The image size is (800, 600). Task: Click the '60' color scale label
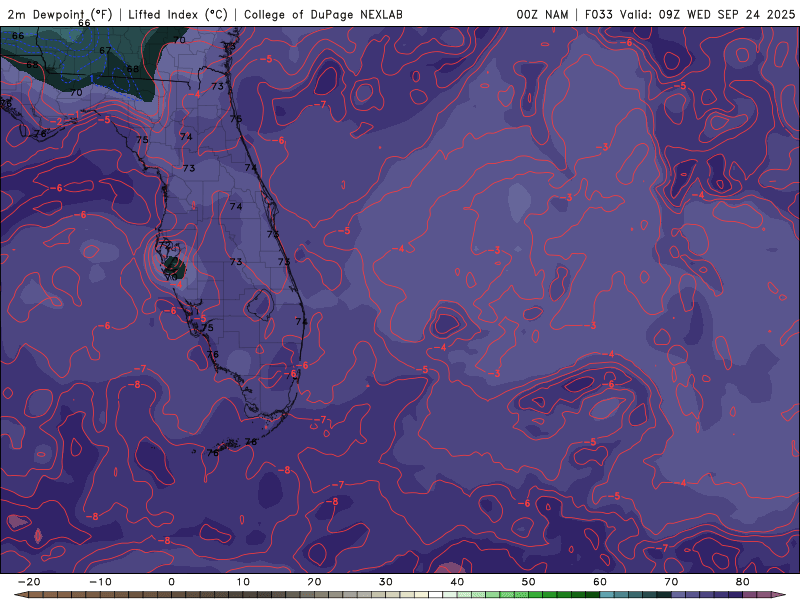click(x=600, y=582)
